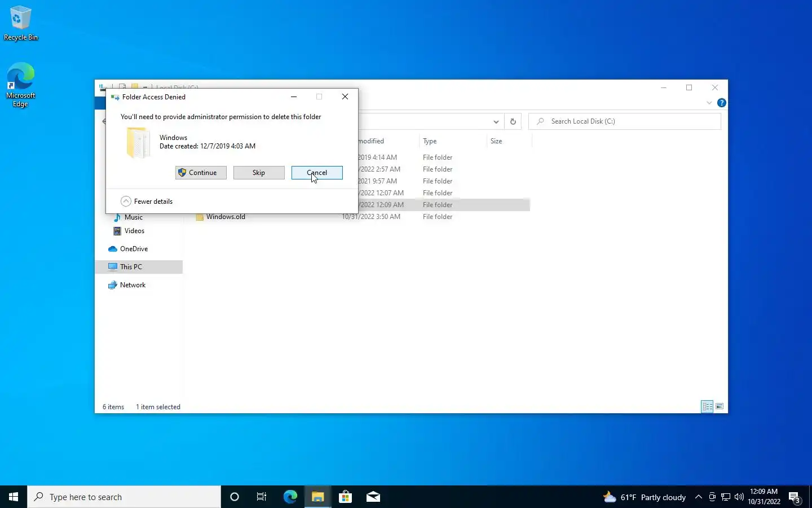Click the selected row's 12:09 AM date
This screenshot has width=812, height=508.
(x=381, y=205)
